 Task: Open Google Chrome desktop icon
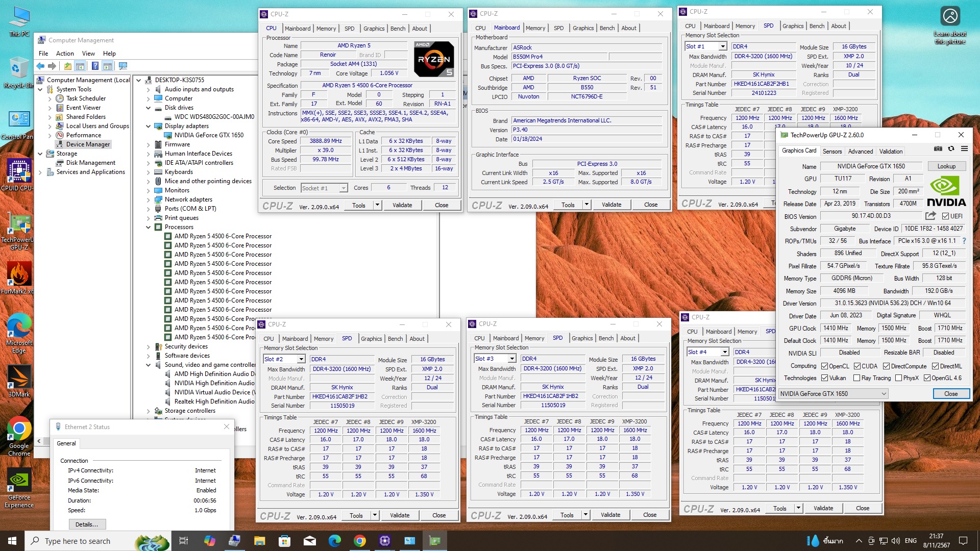19,436
